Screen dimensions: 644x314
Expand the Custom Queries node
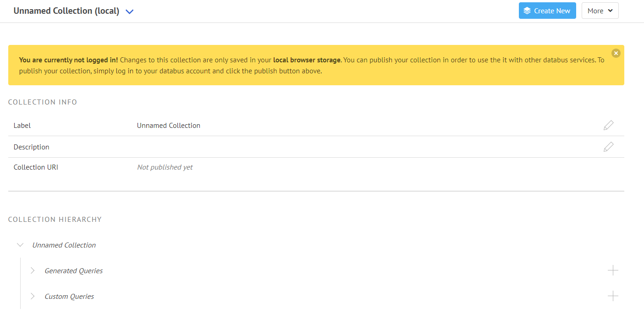[x=33, y=296]
